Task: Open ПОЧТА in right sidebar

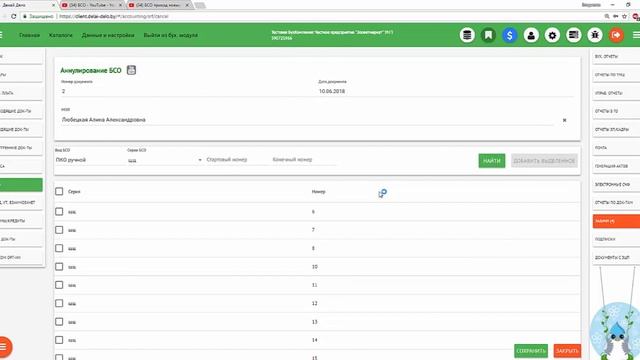Action: [616, 148]
